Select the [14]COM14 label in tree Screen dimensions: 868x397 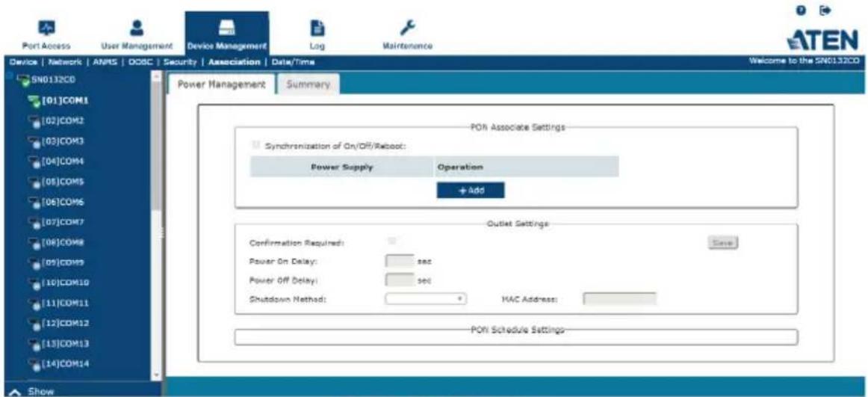tap(64, 364)
